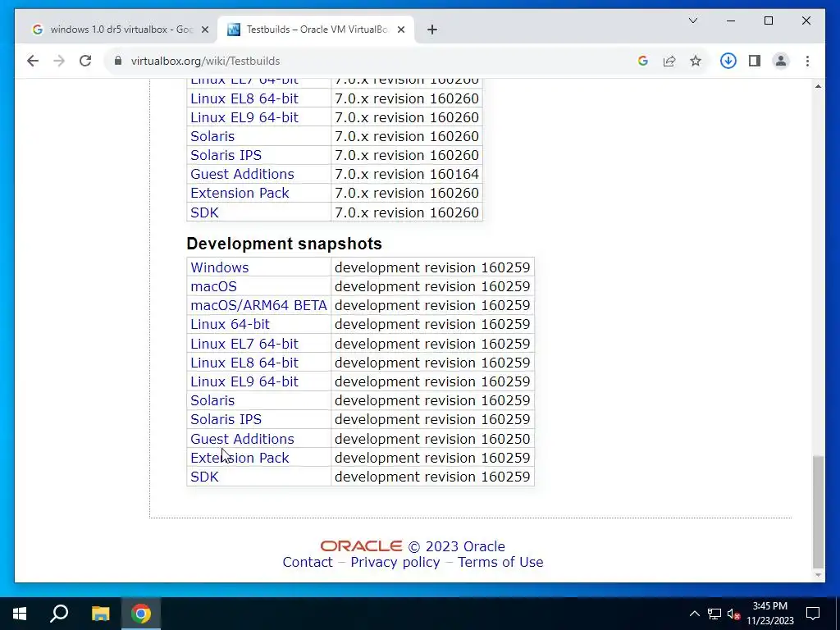
Task: Click the page scrollbar thumb
Action: (818, 512)
